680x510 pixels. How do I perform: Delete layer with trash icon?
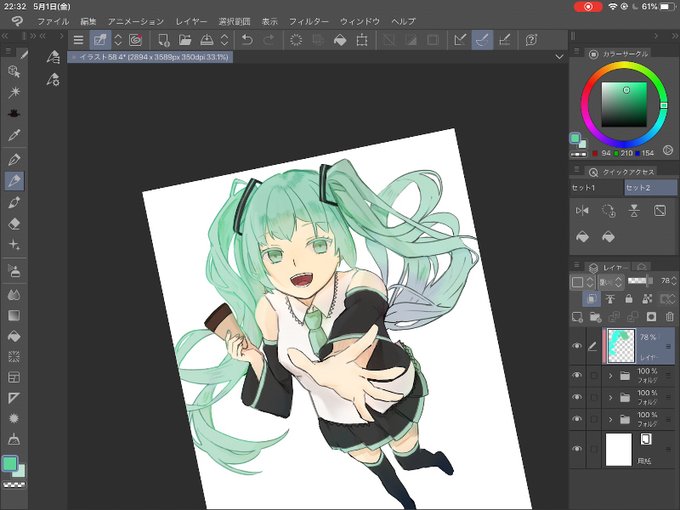tap(670, 317)
